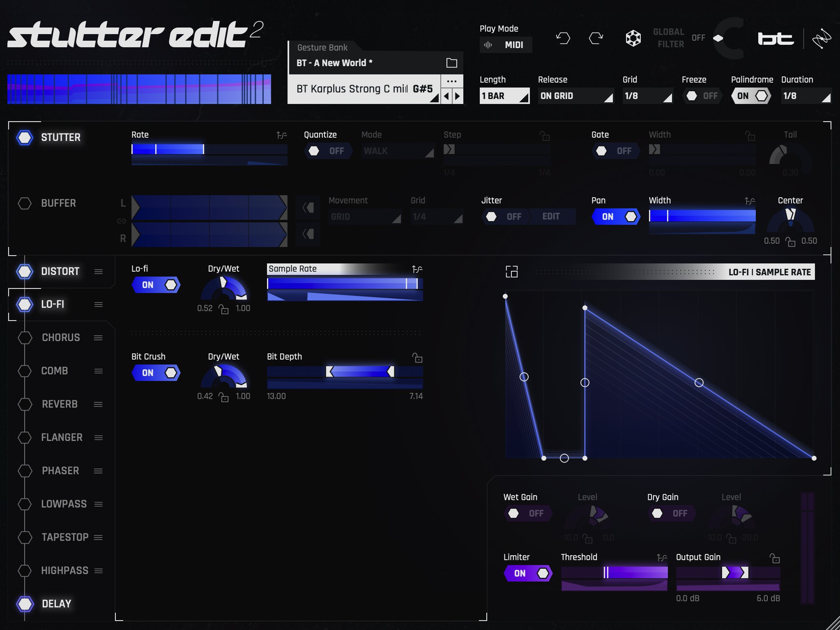Click the Bit Depth lock icon

tap(417, 358)
